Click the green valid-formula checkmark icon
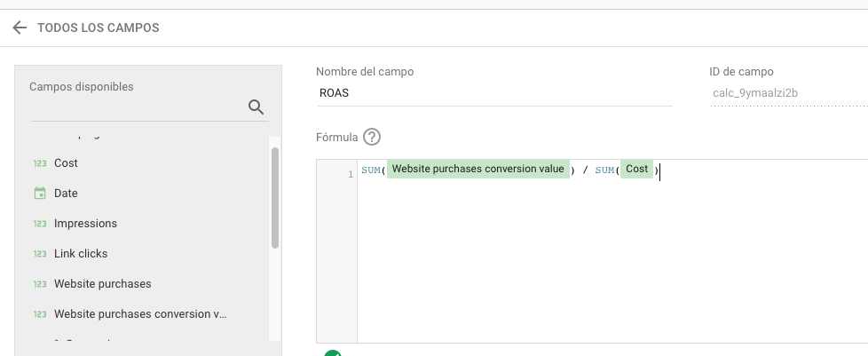Screen dimensions: 868x356 point(333,354)
